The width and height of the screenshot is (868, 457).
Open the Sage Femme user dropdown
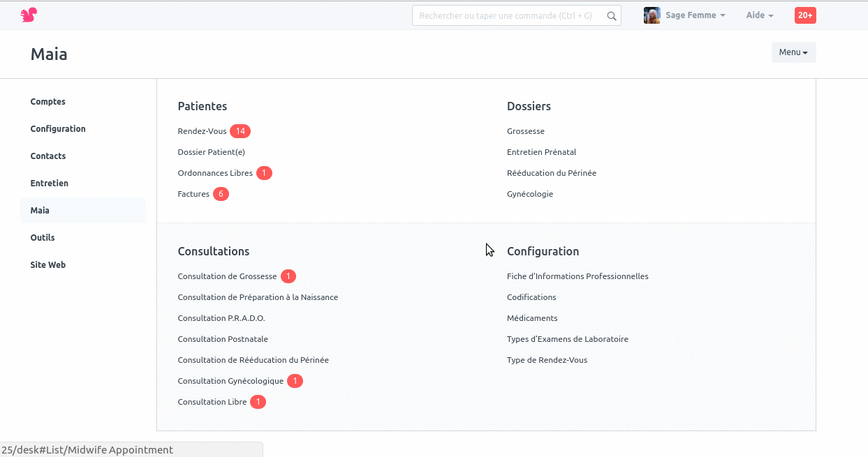(x=691, y=15)
